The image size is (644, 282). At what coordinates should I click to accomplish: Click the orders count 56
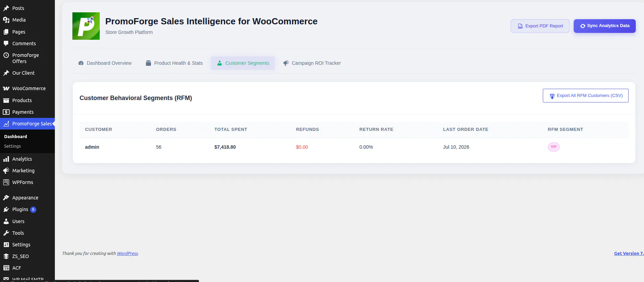coord(158,147)
